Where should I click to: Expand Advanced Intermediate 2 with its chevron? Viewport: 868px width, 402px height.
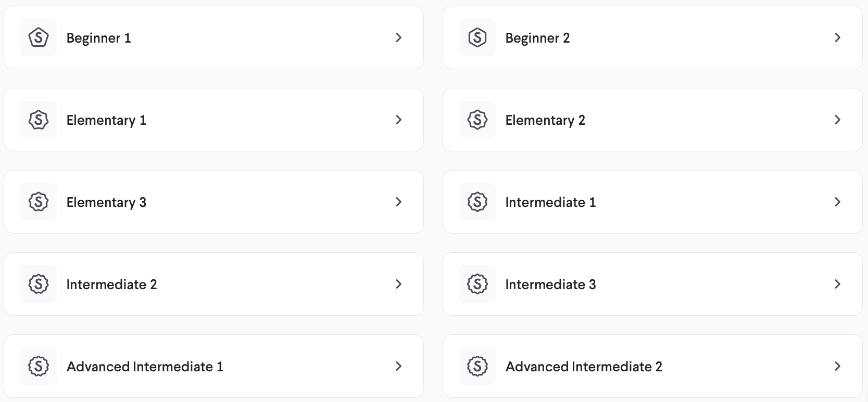(837, 366)
